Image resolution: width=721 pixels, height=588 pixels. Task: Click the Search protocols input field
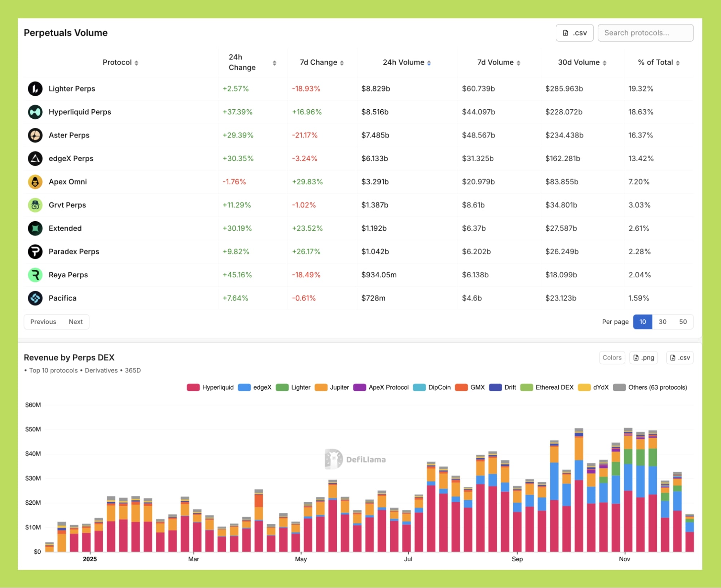[x=645, y=33]
